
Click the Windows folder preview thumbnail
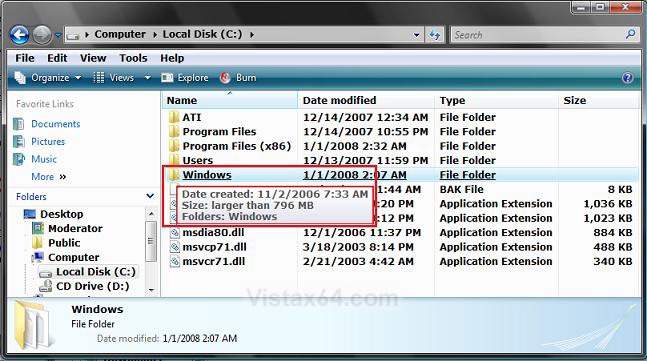(x=35, y=326)
